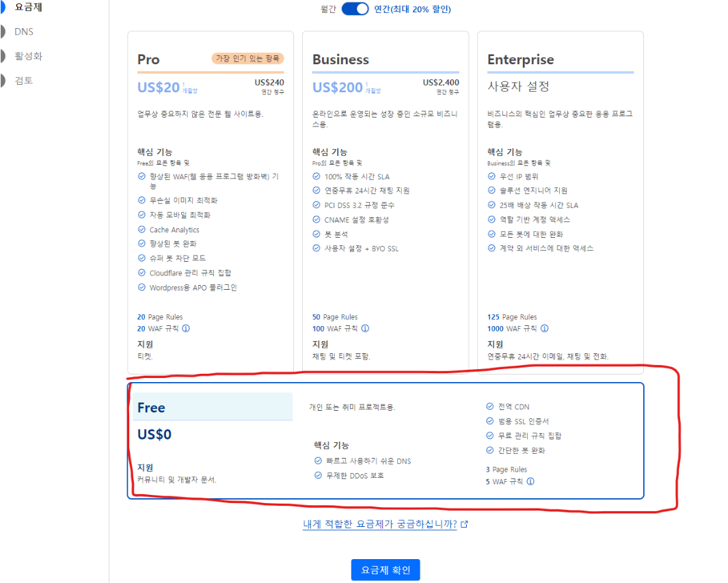Select the '요금제' sidebar step
Viewport: 728px width, 583px height.
point(28,8)
